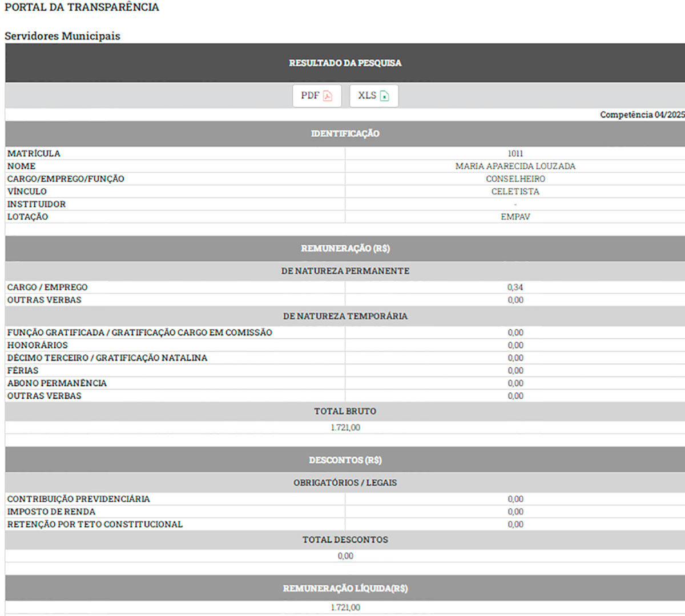685x616 pixels.
Task: Click the Identificação section header
Action: tap(345, 133)
